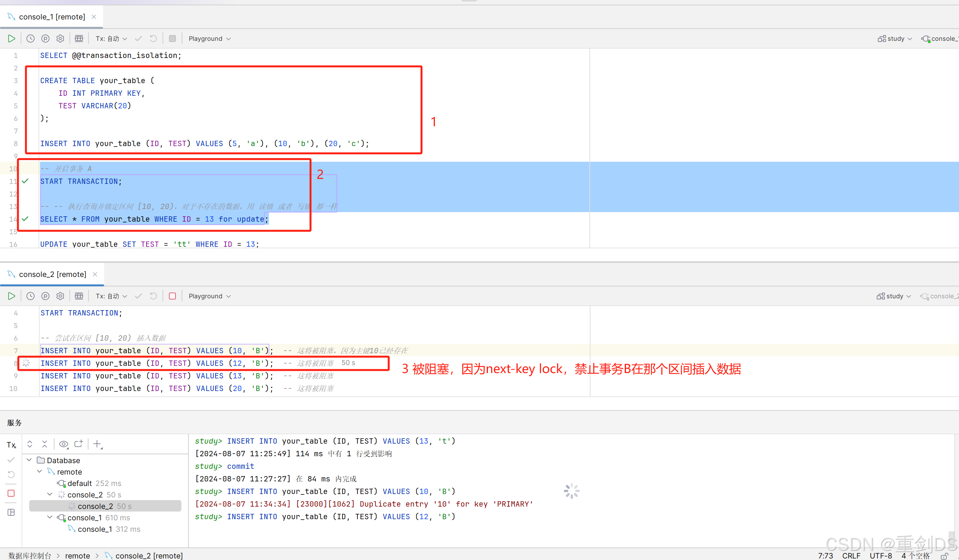Toggle in-editor results table icon in console_1
The image size is (959, 560).
tap(79, 39)
